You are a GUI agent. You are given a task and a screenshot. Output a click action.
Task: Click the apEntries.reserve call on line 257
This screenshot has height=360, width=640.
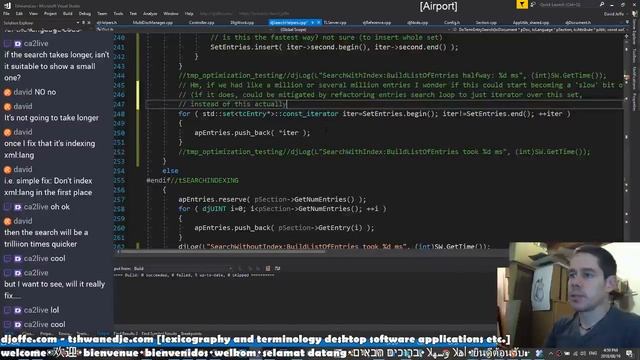(x=272, y=199)
